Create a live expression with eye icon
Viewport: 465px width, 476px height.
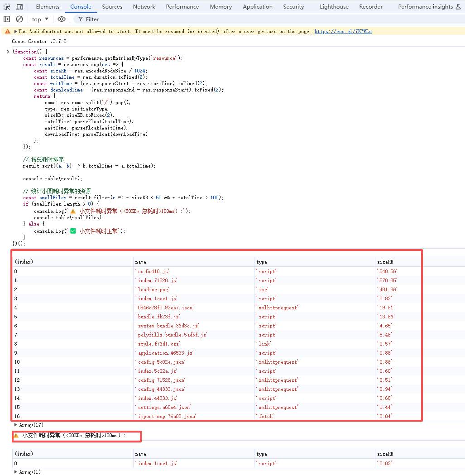click(x=62, y=19)
